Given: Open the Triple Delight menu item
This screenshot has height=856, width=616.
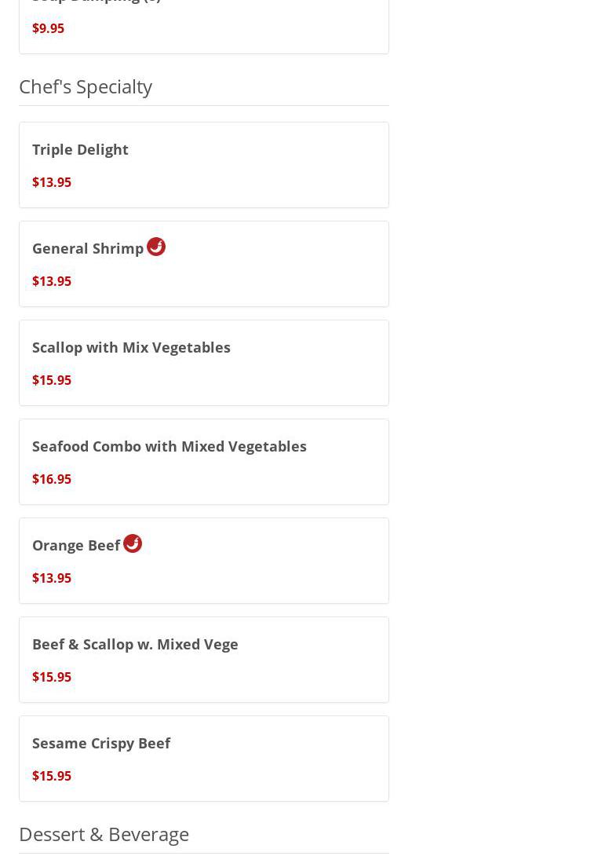Looking at the screenshot, I should (x=80, y=149).
